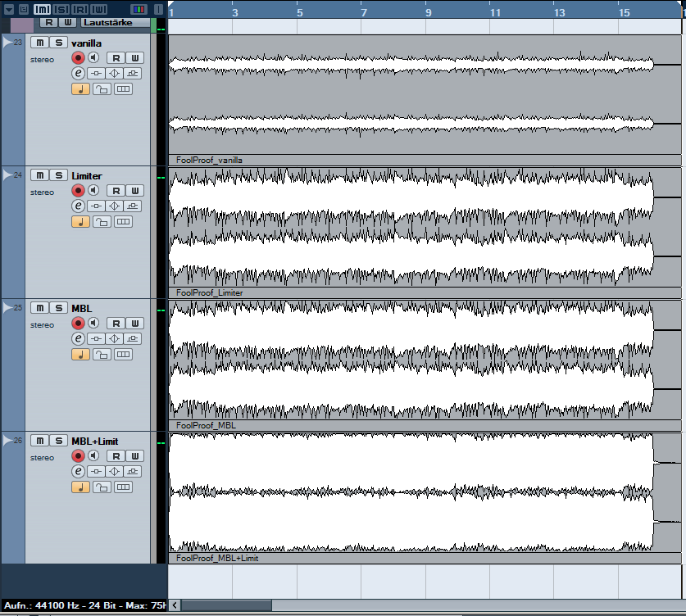This screenshot has width=686, height=616.
Task: Click the sends state icon on MBL+Limit track
Action: point(133,471)
